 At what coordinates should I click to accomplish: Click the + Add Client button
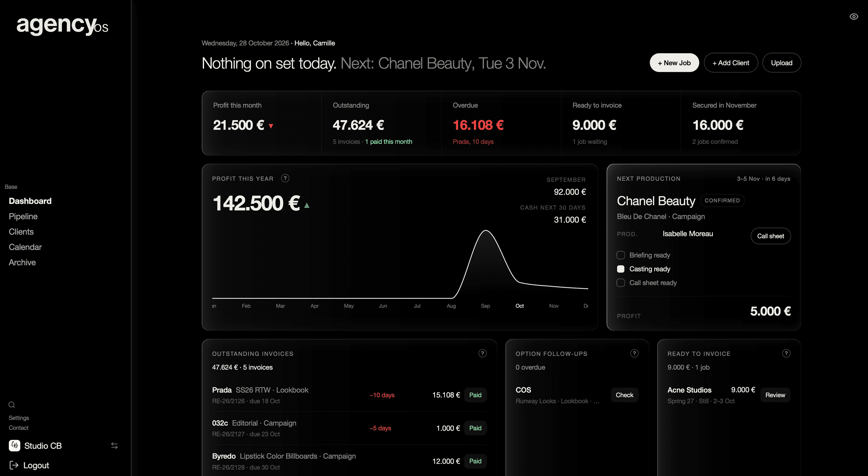[x=731, y=63]
